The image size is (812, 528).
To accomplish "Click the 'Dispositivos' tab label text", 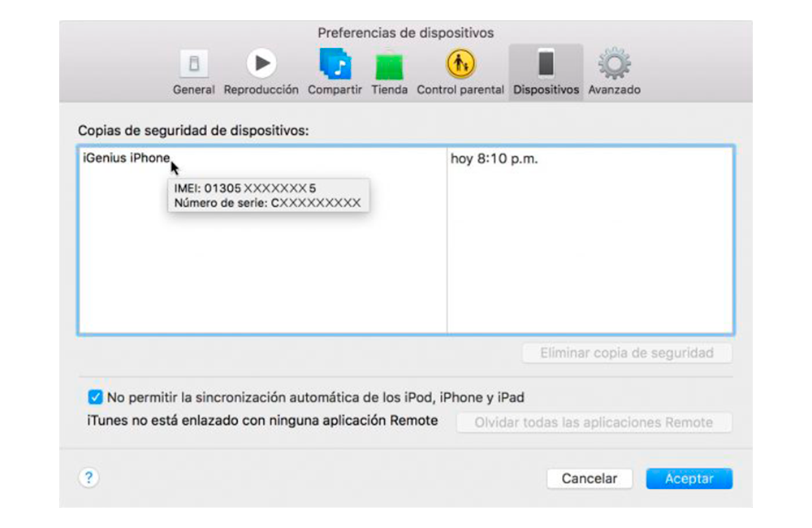I will click(x=546, y=89).
